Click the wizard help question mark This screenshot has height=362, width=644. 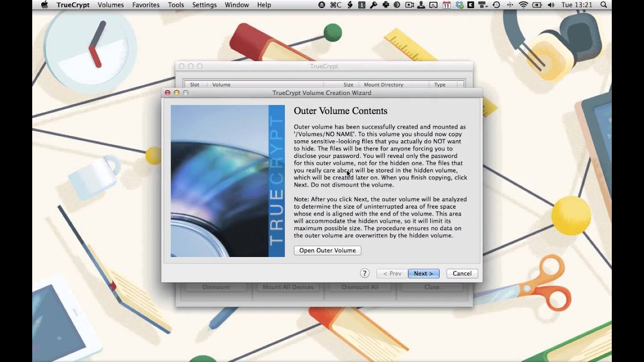[x=365, y=274]
